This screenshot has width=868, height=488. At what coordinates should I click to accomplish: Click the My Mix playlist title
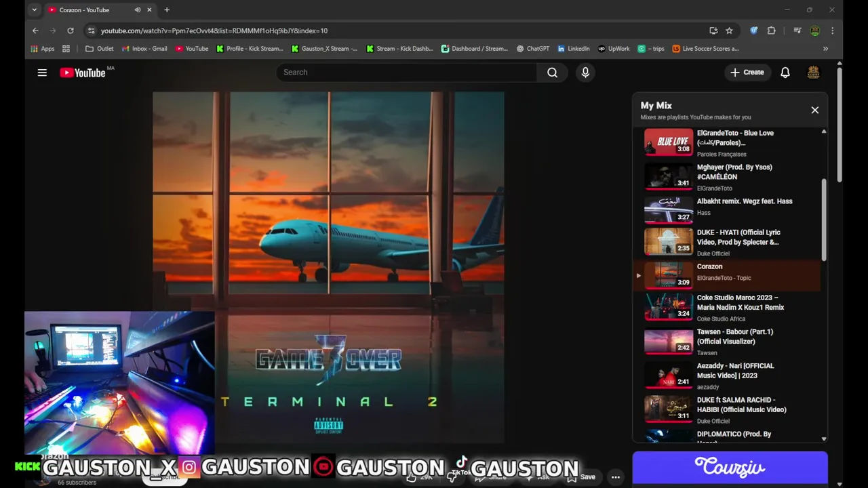[656, 106]
